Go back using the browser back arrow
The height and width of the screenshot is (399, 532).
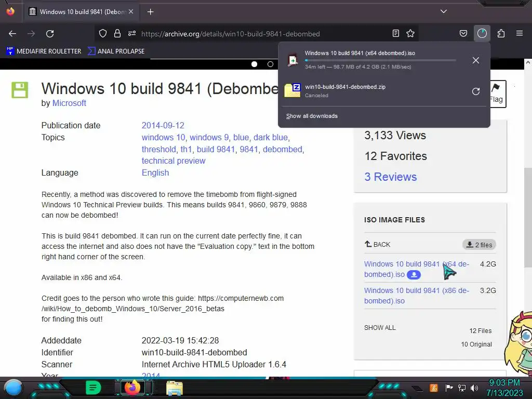(12, 34)
